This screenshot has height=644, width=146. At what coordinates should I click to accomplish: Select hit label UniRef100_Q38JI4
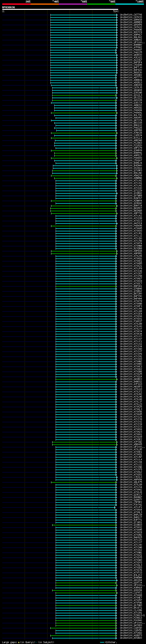point(131,103)
